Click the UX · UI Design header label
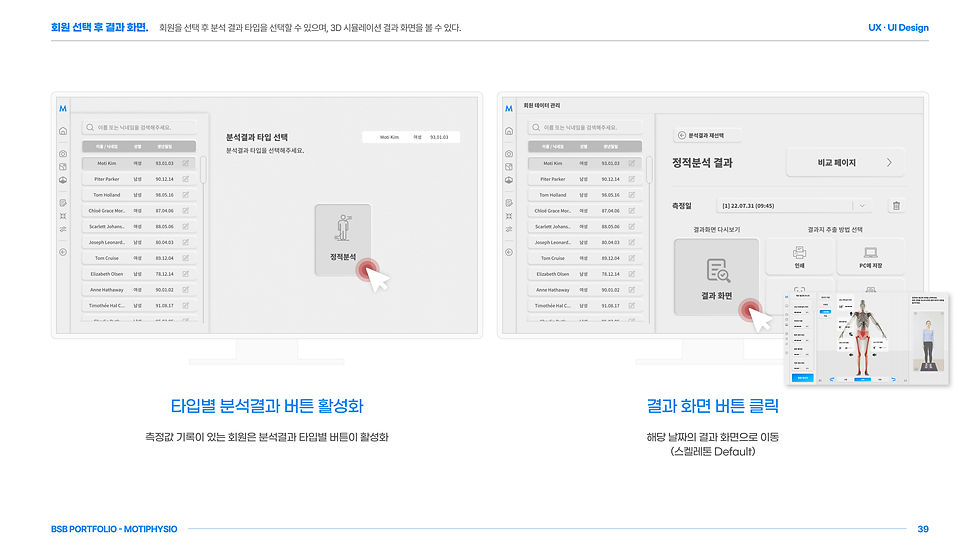This screenshot has height=551, width=980. (x=898, y=27)
